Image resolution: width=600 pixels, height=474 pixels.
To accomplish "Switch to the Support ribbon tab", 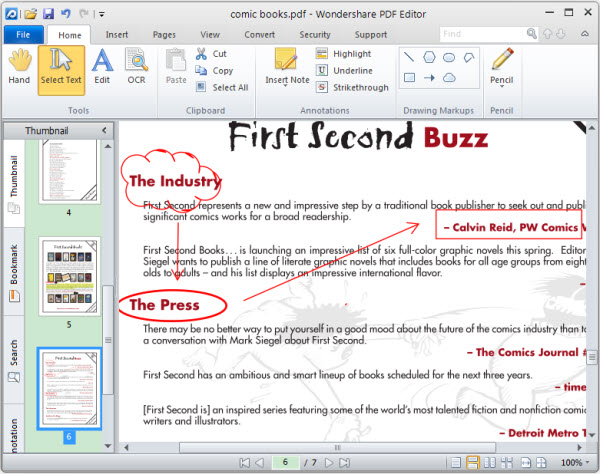I will coord(371,34).
